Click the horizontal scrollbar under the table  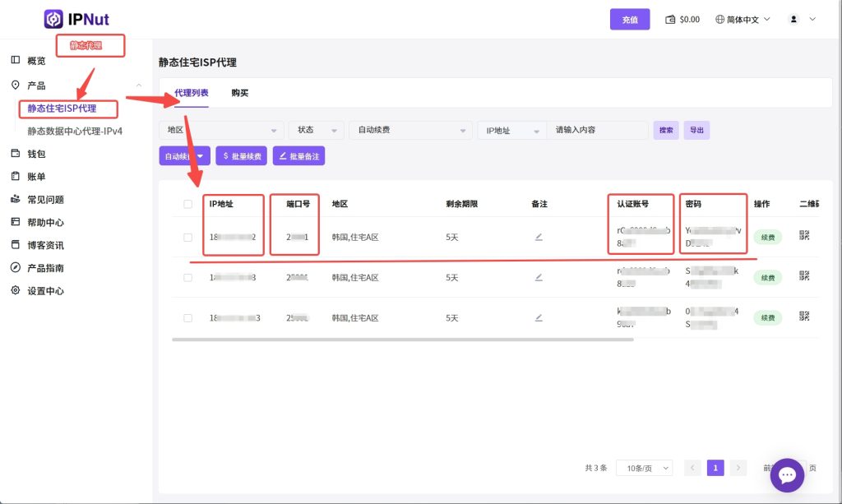403,339
